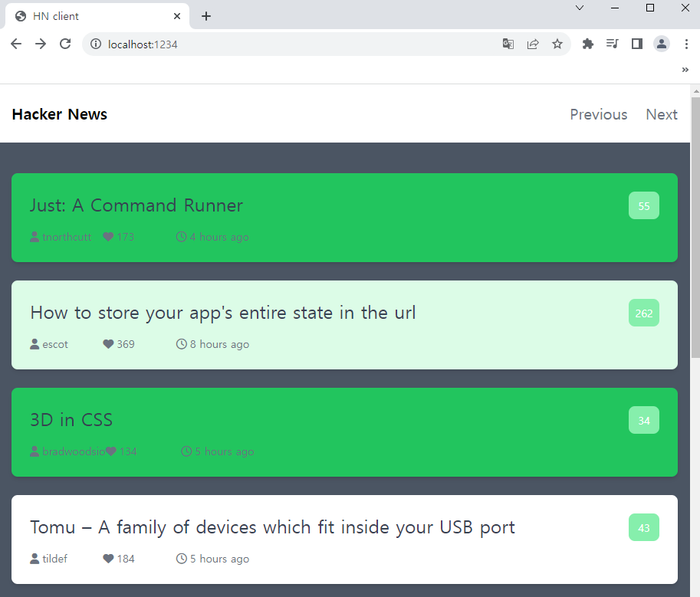Click the heart icon beside 369
Screen dimensions: 700x597
coord(108,344)
